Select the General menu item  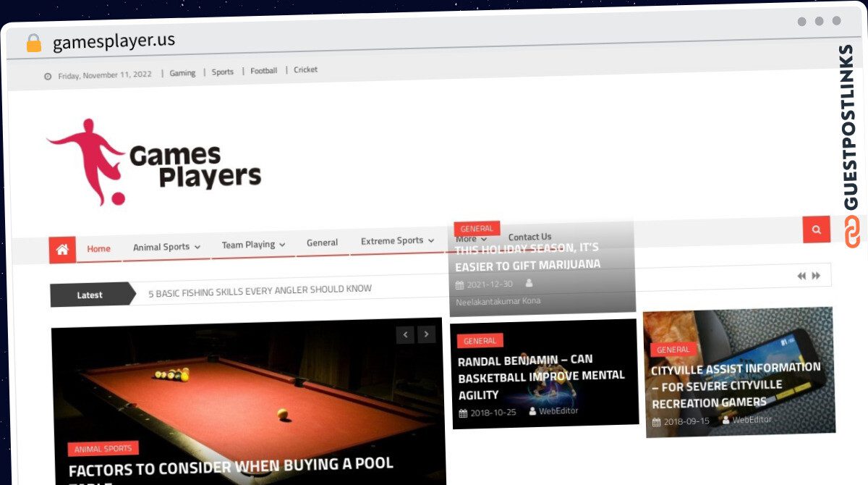coord(322,242)
